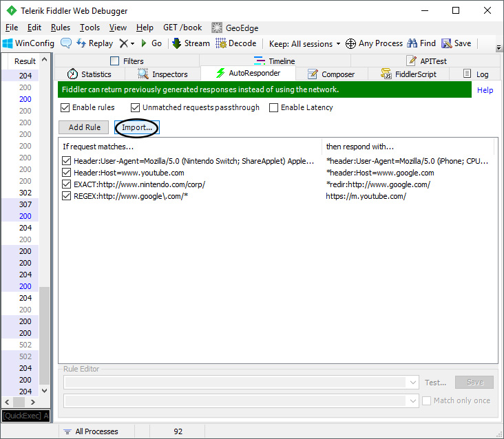Image resolution: width=504 pixels, height=439 pixels.
Task: Click the GET /book menu item
Action: click(x=182, y=28)
